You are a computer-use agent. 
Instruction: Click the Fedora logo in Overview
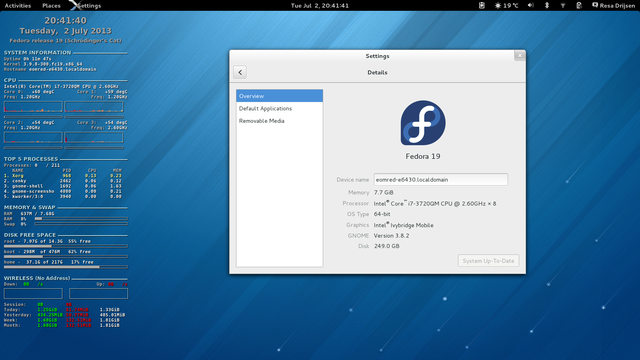coord(423,123)
